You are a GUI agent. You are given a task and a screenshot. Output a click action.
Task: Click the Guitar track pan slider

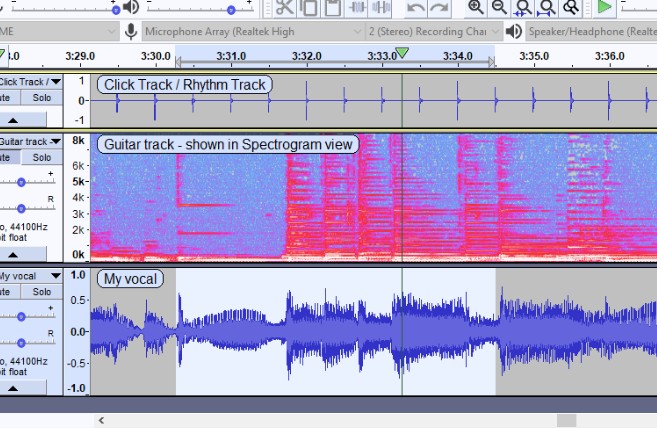(x=21, y=208)
